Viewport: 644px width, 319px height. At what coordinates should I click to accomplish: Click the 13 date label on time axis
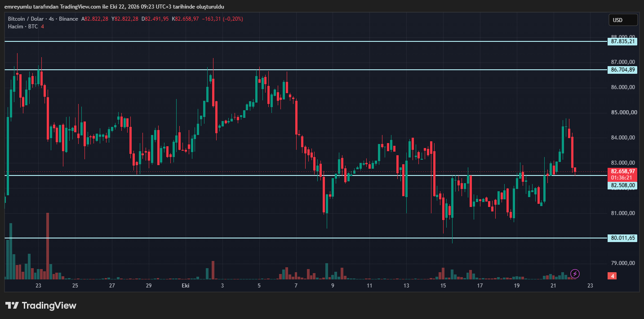(x=406, y=286)
